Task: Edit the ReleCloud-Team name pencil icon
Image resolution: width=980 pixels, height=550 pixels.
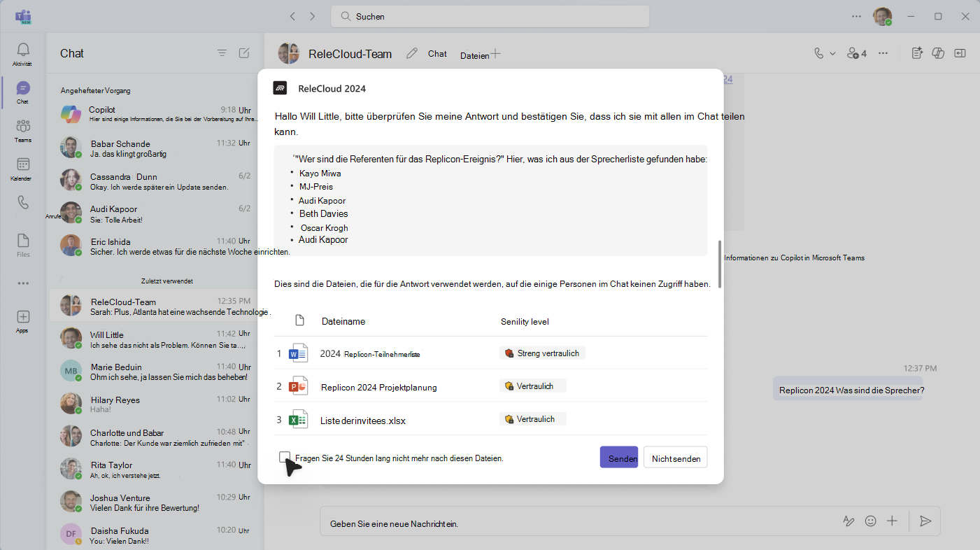Action: click(412, 53)
